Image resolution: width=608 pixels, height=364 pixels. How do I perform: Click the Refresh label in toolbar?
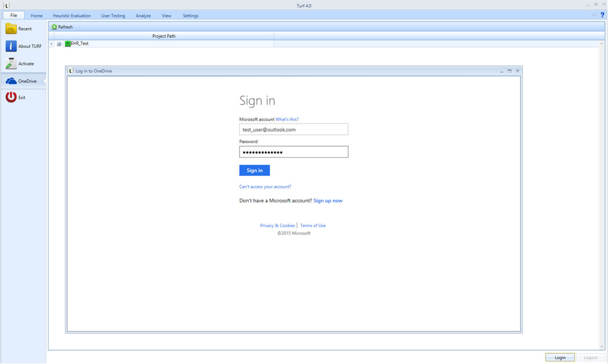click(65, 27)
